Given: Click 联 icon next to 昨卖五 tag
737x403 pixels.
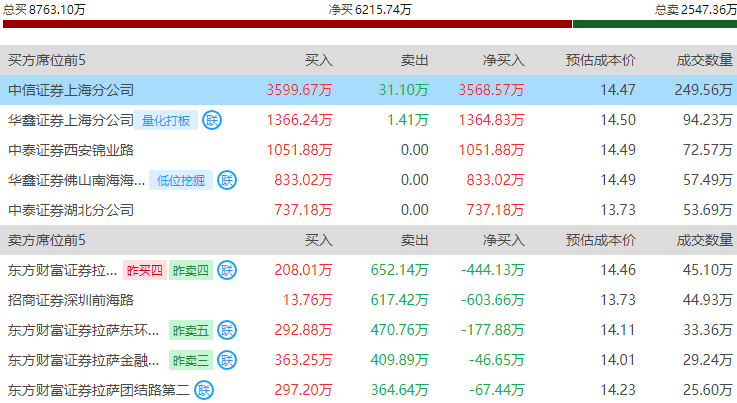Looking at the screenshot, I should click(228, 329).
